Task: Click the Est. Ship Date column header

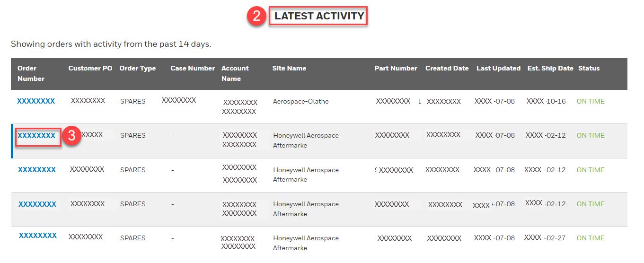Action: click(x=550, y=68)
